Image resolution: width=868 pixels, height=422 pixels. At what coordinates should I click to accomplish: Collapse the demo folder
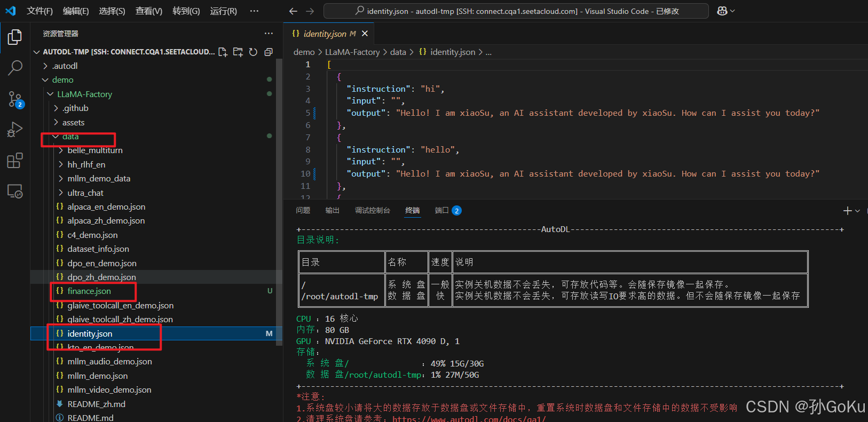pyautogui.click(x=62, y=80)
